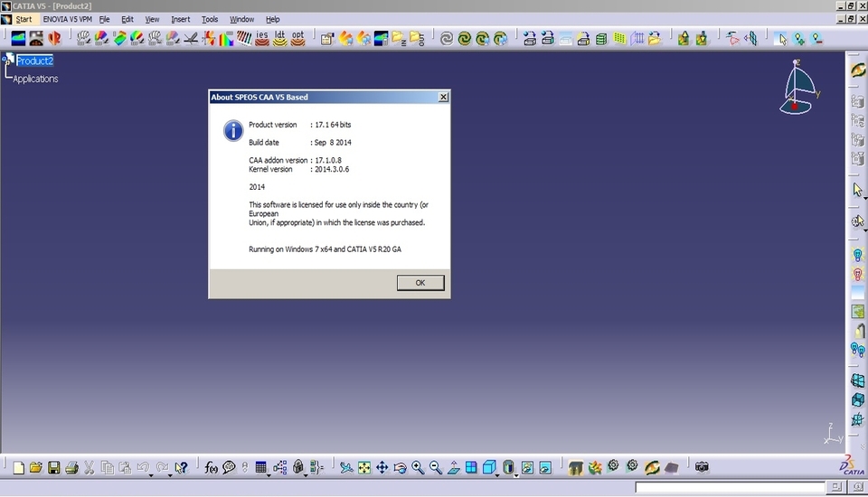Click the 'Kernel version' label
868x497 pixels.
270,169
